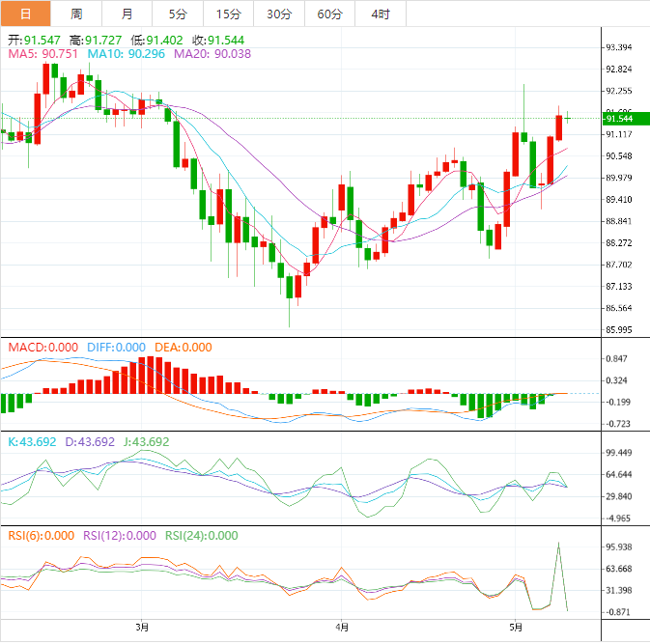The image size is (650, 644).
Task: Click the K:43.692 KDJ label
Action: click(x=32, y=442)
